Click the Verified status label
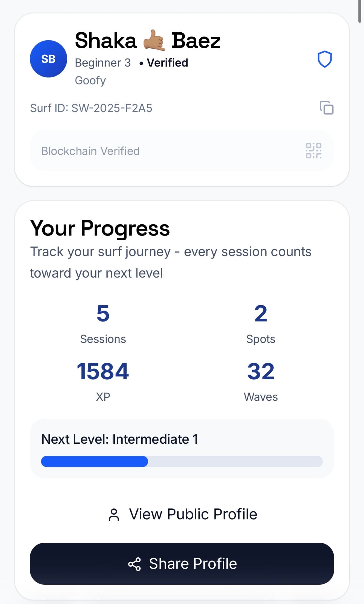 click(x=167, y=63)
